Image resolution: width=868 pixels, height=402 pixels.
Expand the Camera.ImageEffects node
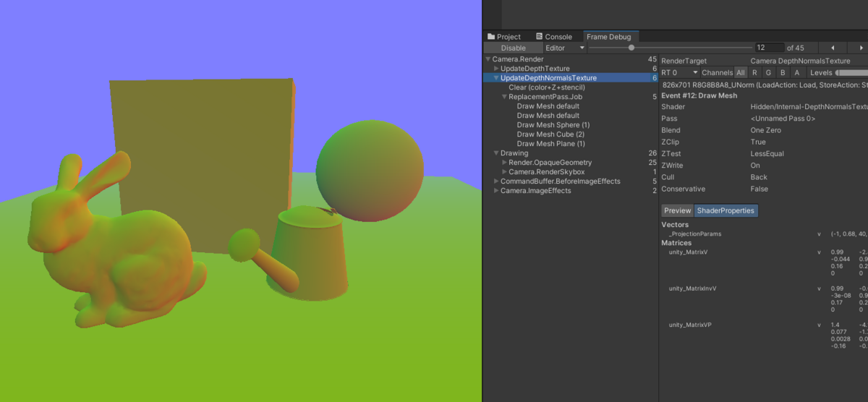coord(496,191)
